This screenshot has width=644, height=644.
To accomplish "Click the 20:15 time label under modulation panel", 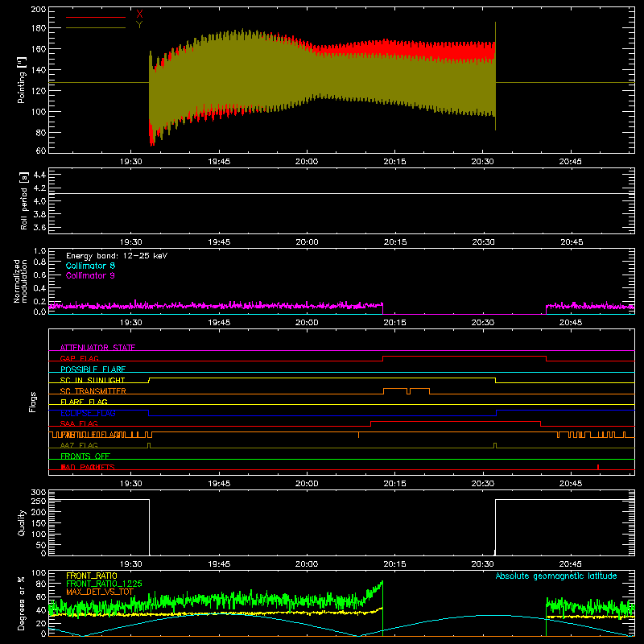I will point(394,323).
